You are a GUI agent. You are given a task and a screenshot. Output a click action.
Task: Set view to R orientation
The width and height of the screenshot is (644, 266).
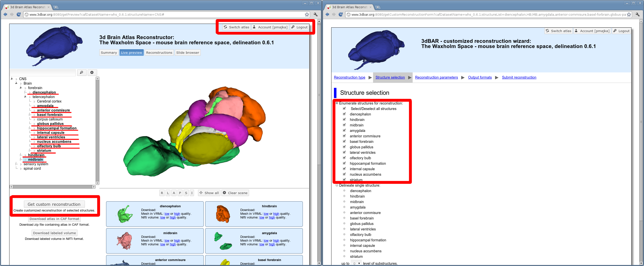coord(162,193)
